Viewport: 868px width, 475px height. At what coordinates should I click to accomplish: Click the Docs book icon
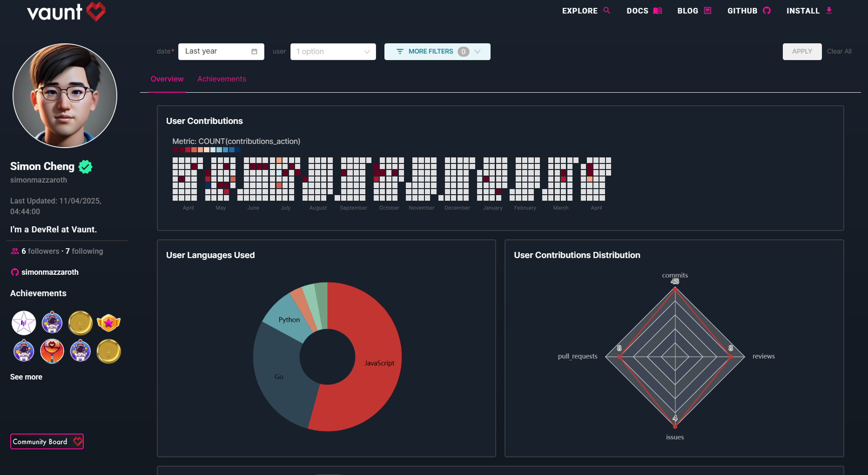(658, 11)
